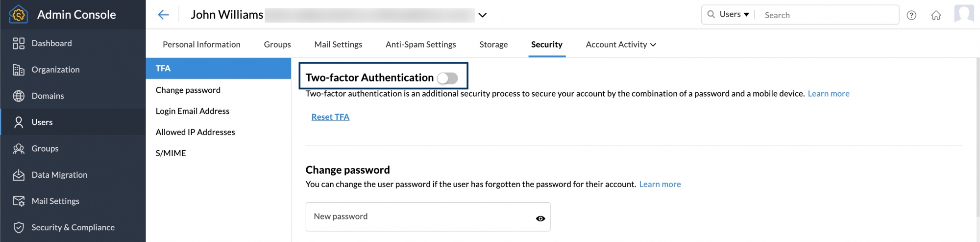Open the Anti-Spam Settings tab

tap(420, 45)
